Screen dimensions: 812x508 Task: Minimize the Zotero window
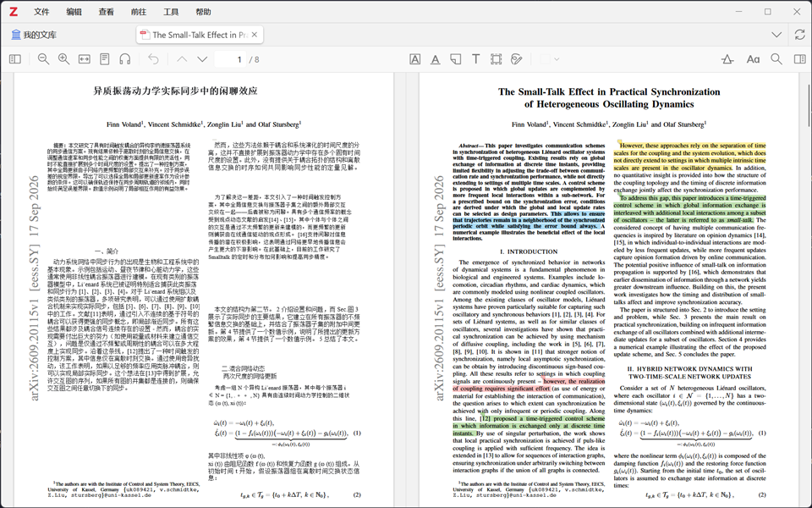[739, 11]
